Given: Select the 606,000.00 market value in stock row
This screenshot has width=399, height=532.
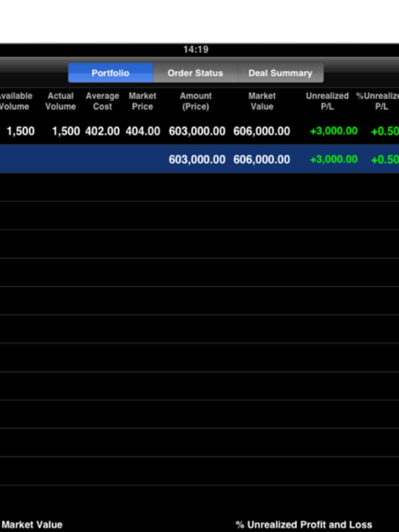Looking at the screenshot, I should (x=262, y=131).
